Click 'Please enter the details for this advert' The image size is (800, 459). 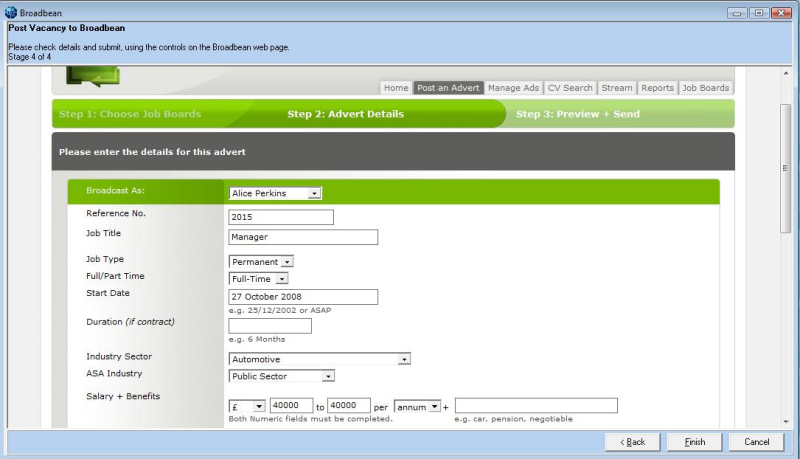[x=152, y=151]
